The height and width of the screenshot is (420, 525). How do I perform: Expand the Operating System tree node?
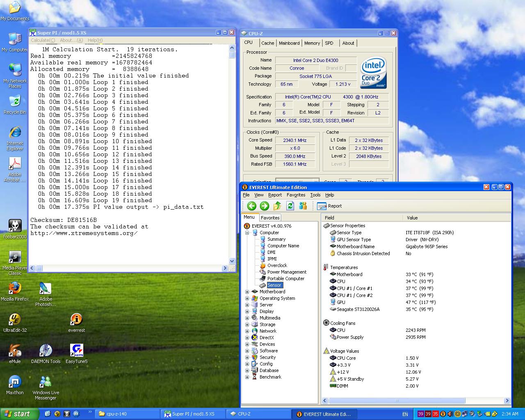point(247,298)
